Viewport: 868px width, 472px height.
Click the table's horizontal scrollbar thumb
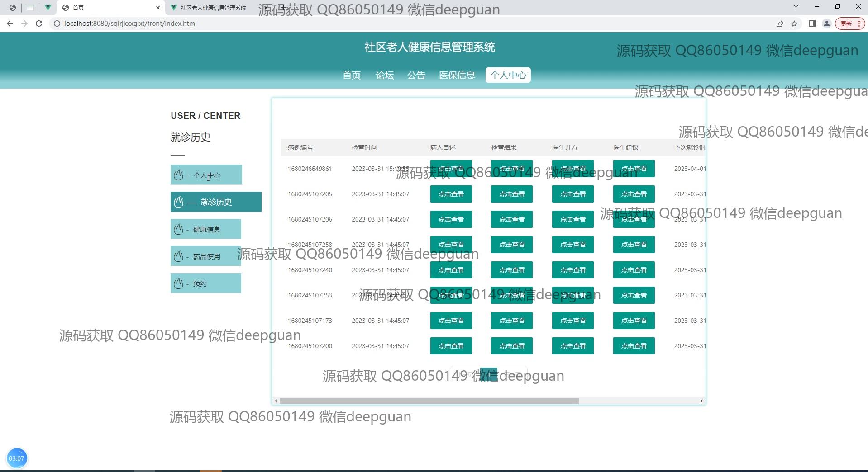[x=429, y=401]
